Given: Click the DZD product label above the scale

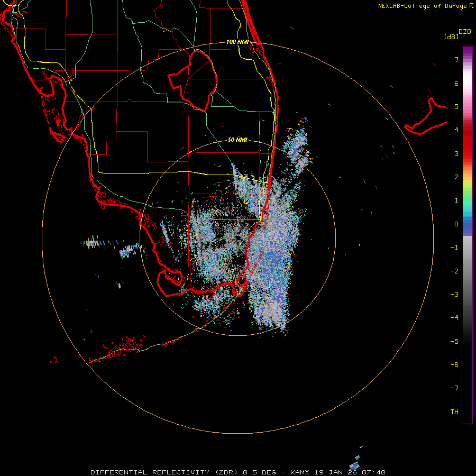Looking at the screenshot, I should [465, 32].
